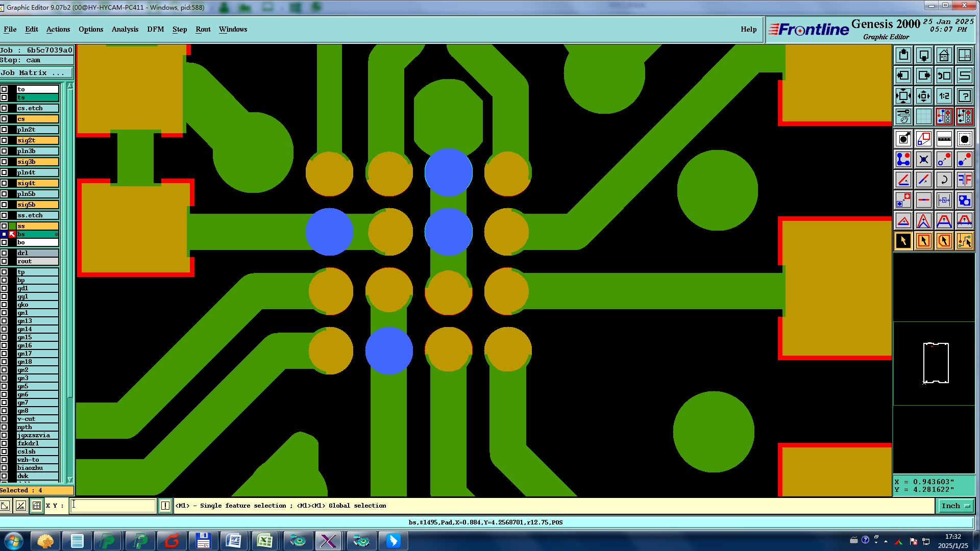Select the ruler measure tool
The height and width of the screenshot is (551, 980).
[944, 139]
